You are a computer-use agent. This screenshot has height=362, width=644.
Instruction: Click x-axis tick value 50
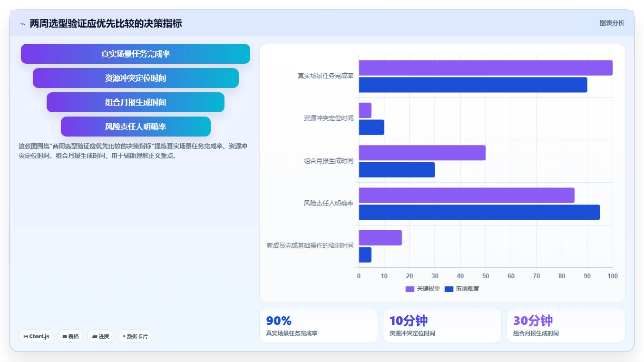tap(486, 276)
